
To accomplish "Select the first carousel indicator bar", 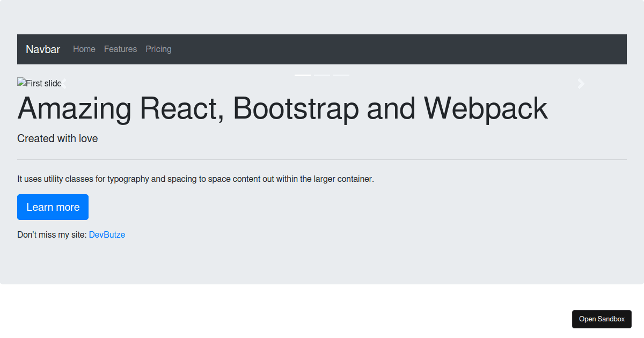I will [303, 75].
